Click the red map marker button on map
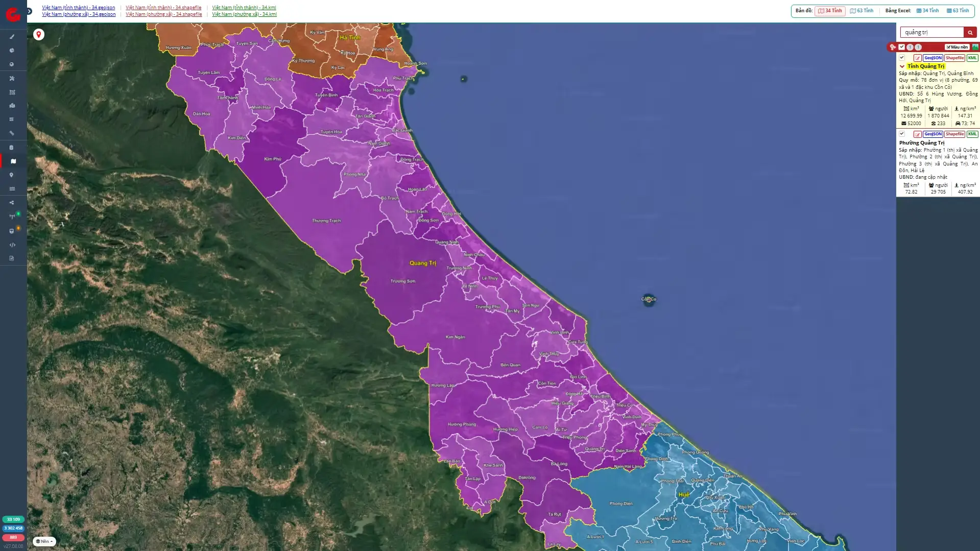Screen dimensions: 980x551 pyautogui.click(x=38, y=34)
